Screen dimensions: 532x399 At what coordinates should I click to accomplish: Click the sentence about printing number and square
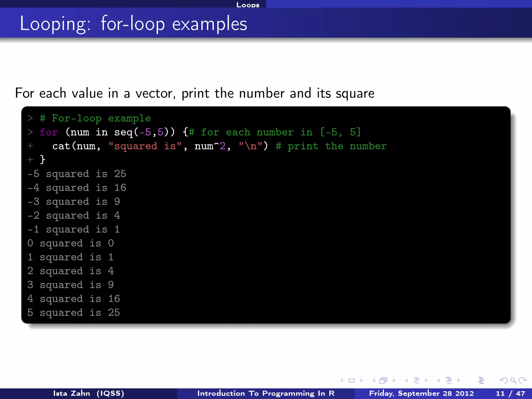(x=195, y=93)
